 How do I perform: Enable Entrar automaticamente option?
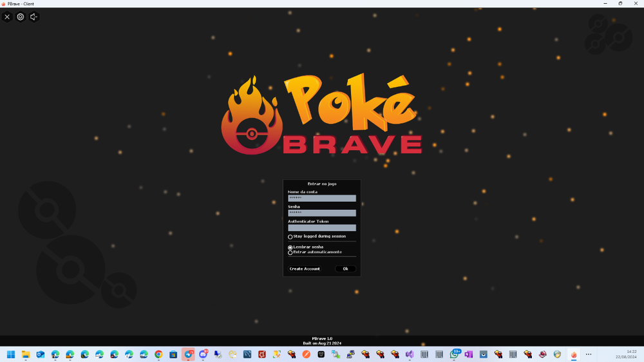290,252
